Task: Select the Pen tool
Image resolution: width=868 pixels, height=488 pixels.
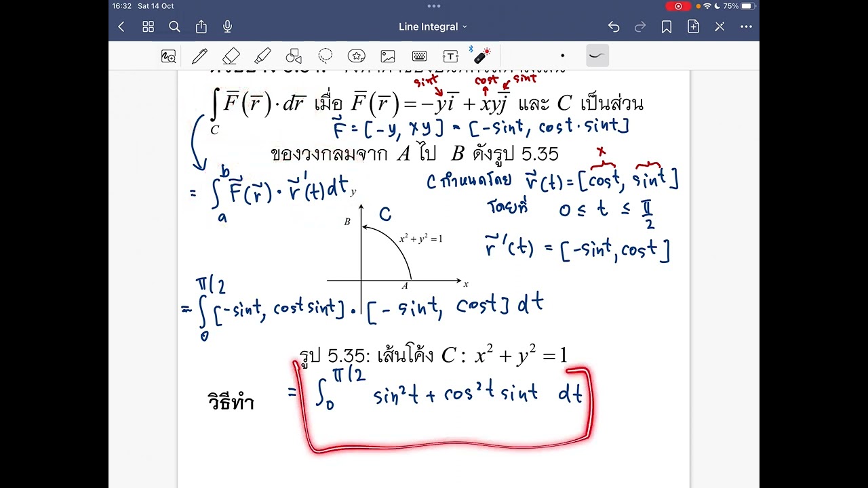Action: (199, 56)
